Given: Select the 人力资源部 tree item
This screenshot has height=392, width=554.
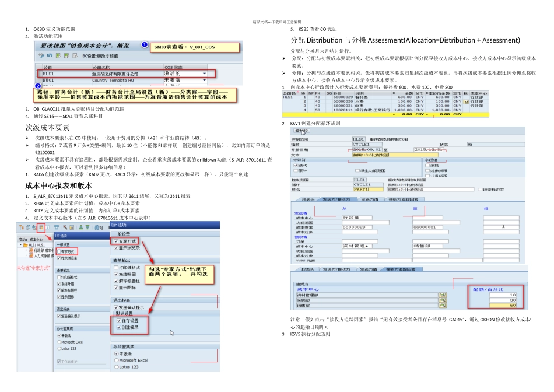Looking at the screenshot, I should point(44,255).
